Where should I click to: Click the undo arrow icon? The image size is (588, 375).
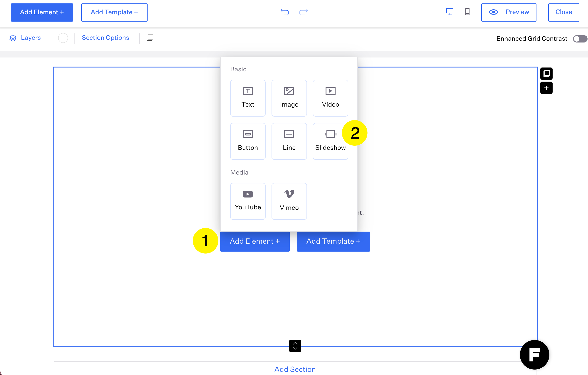coord(284,12)
